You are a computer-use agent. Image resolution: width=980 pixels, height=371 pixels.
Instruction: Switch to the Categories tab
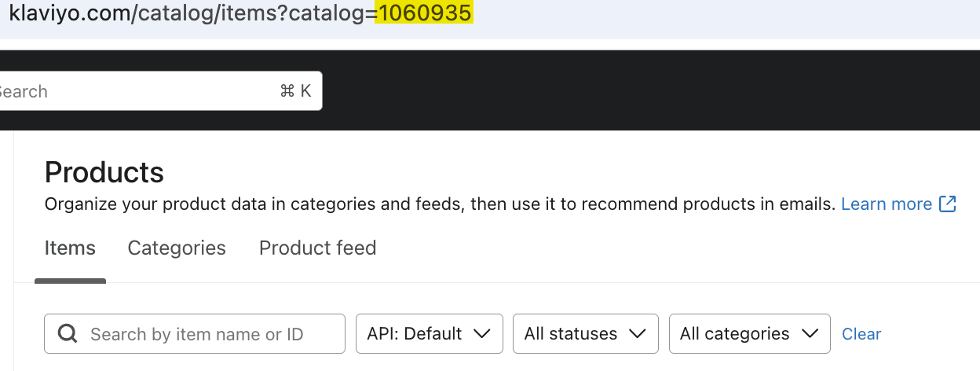[177, 248]
